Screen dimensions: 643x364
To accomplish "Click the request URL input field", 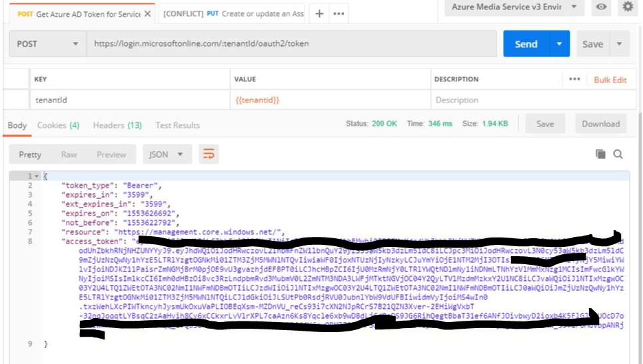I will 291,44.
